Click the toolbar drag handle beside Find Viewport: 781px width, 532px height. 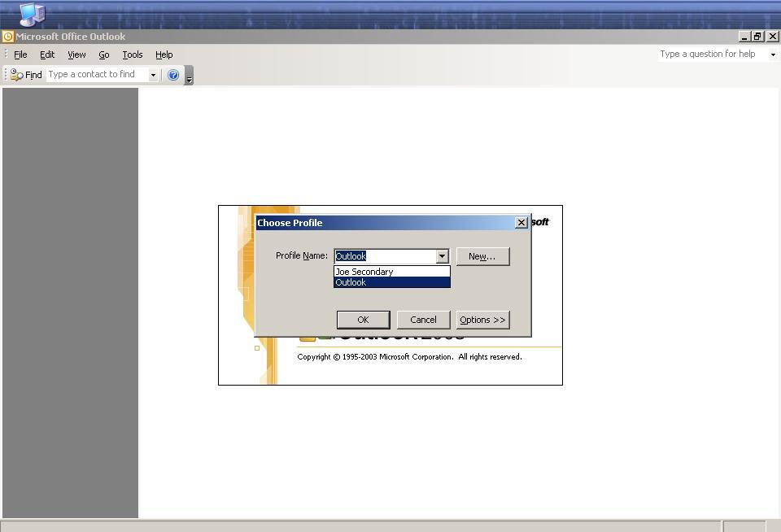[x=6, y=75]
